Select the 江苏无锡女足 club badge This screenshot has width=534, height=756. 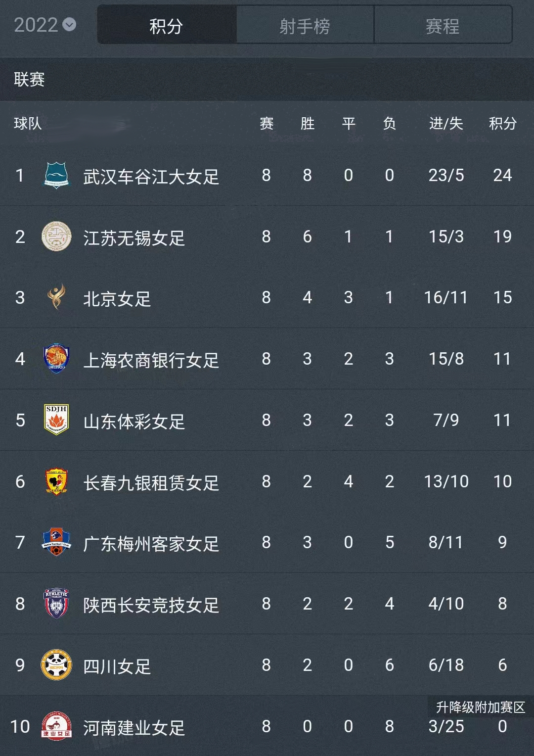pos(56,236)
